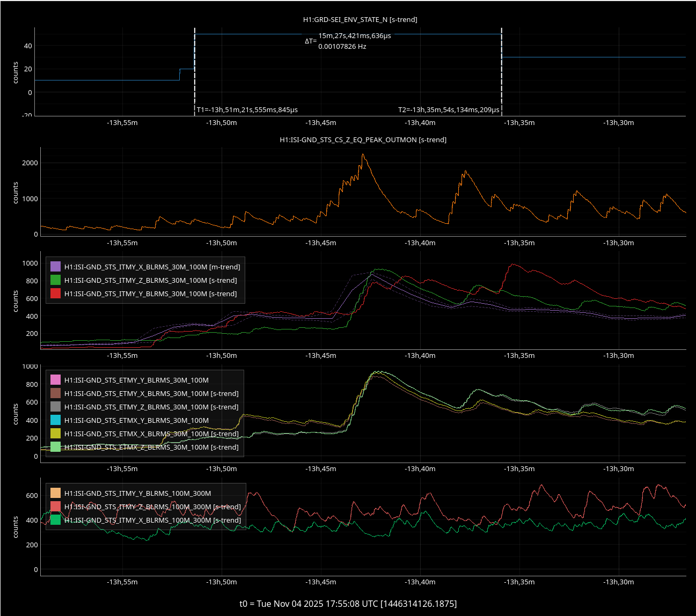
Task: Click counts axis label of ENV_STATE plot
Action: coord(16,72)
